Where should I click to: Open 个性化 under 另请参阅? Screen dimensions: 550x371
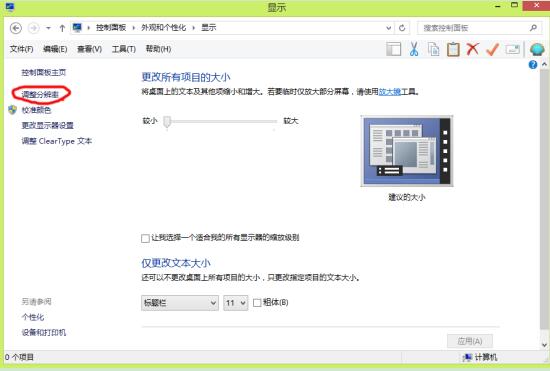click(x=33, y=317)
